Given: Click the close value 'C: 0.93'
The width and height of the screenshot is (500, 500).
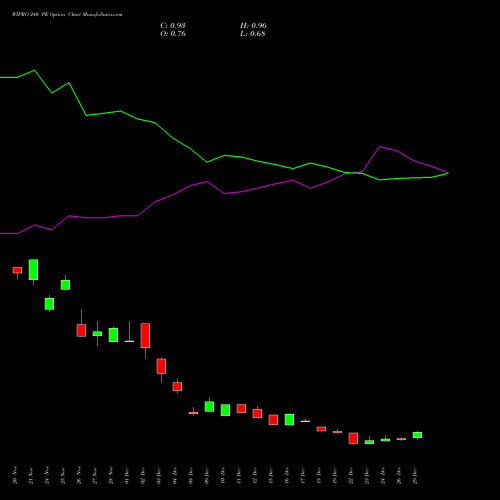Looking at the screenshot, I should pyautogui.click(x=173, y=26).
